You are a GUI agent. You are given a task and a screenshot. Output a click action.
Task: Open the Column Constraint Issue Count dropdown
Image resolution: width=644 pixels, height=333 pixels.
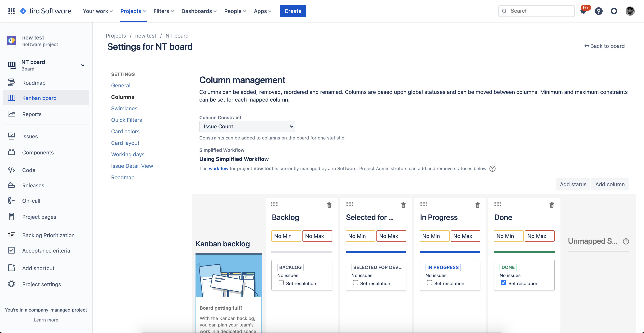point(247,126)
